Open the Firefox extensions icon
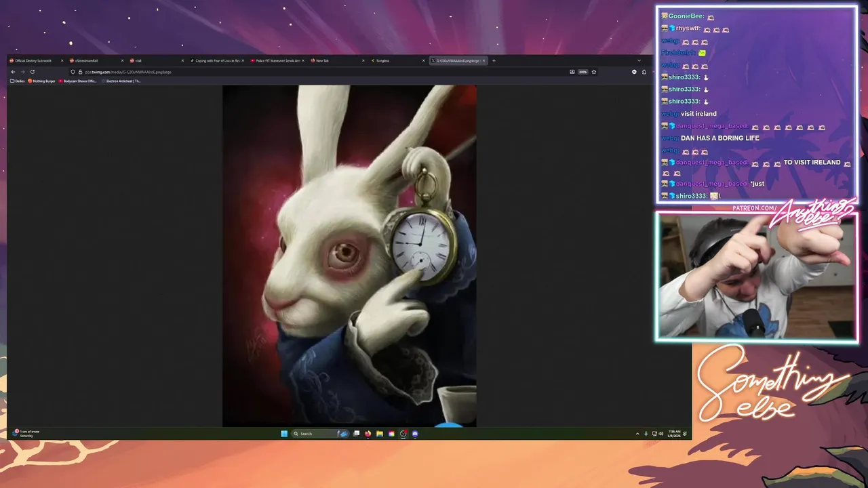 644,72
